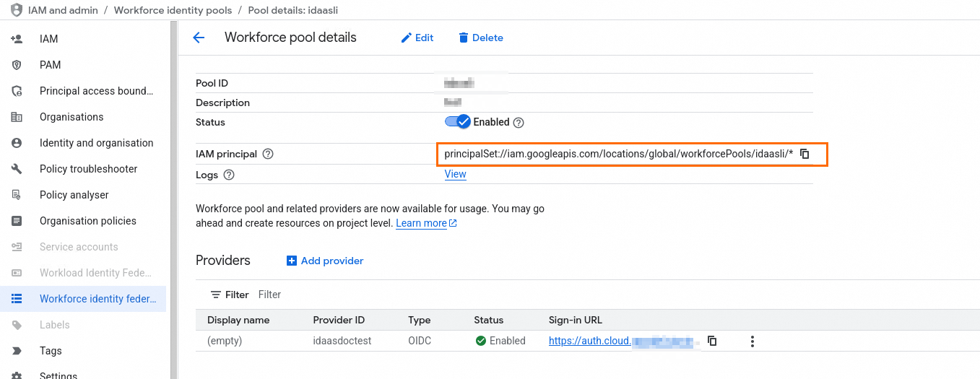Viewport: 980px width, 379px height.
Task: Open the provider sign-in URL link
Action: tap(589, 341)
